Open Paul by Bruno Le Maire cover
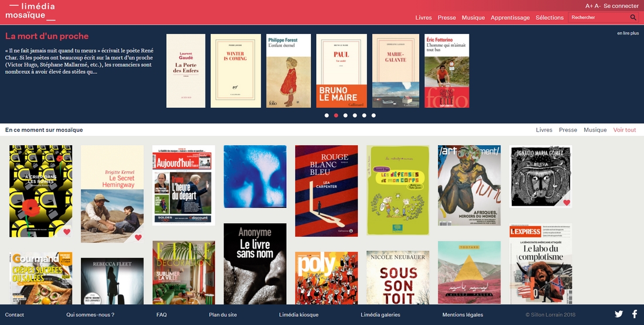Image resolution: width=644 pixels, height=325 pixels. (x=341, y=71)
